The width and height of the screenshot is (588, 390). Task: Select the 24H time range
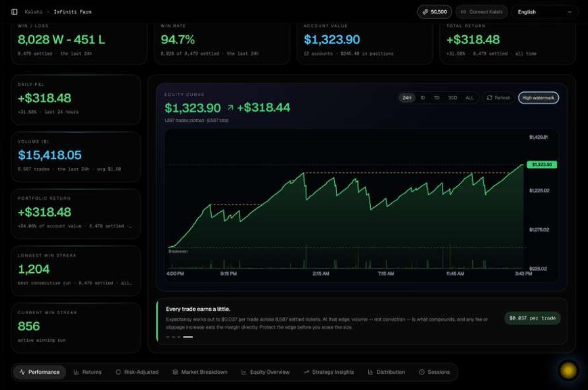407,98
